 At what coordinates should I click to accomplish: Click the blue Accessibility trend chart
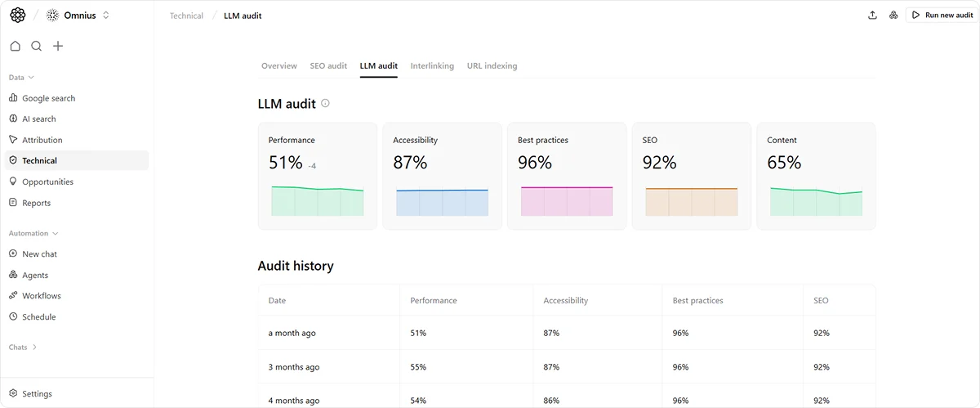coord(442,203)
